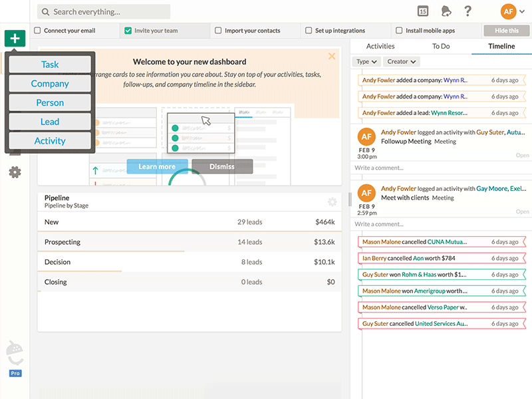The height and width of the screenshot is (399, 532).
Task: Open user menu chevron beside avatar
Action: coord(522,11)
